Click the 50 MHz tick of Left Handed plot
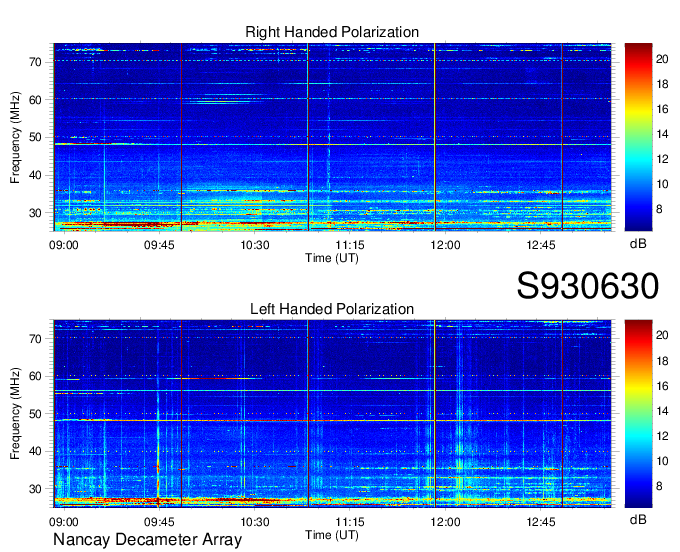Image resolution: width=680 pixels, height=552 pixels. 36,414
